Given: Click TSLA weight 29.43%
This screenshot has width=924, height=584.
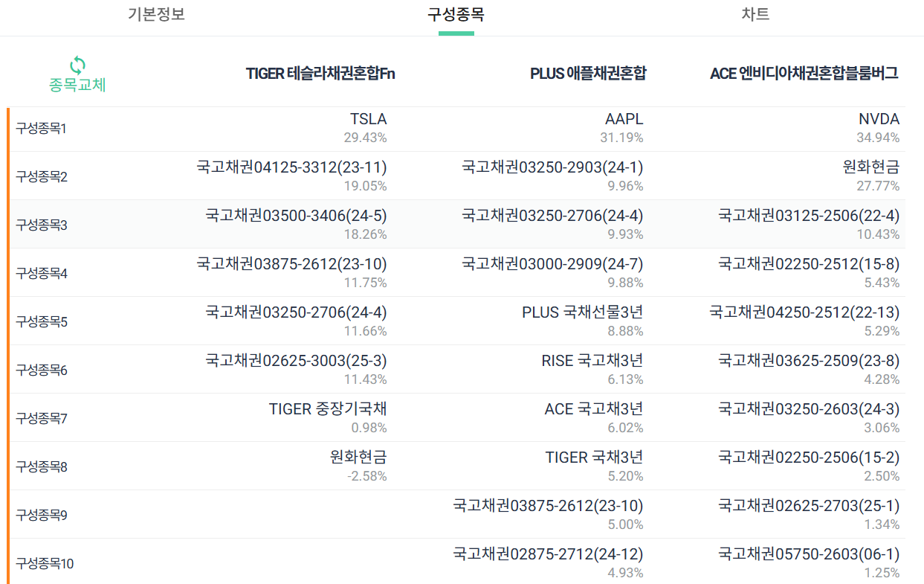Looking at the screenshot, I should (365, 138).
